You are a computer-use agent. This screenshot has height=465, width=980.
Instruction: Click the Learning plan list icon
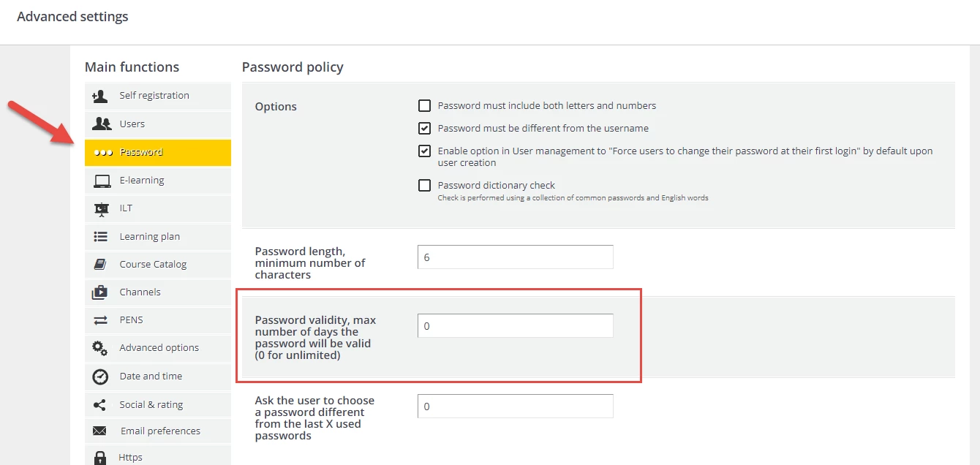tap(101, 237)
